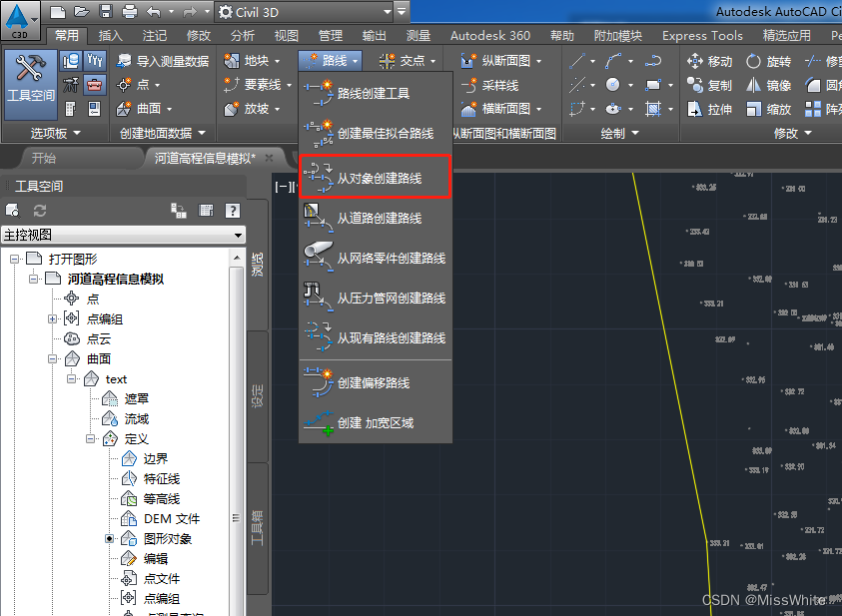Image resolution: width=842 pixels, height=616 pixels.
Task: Click the 拉伸 (Stretch) icon
Action: click(x=695, y=109)
